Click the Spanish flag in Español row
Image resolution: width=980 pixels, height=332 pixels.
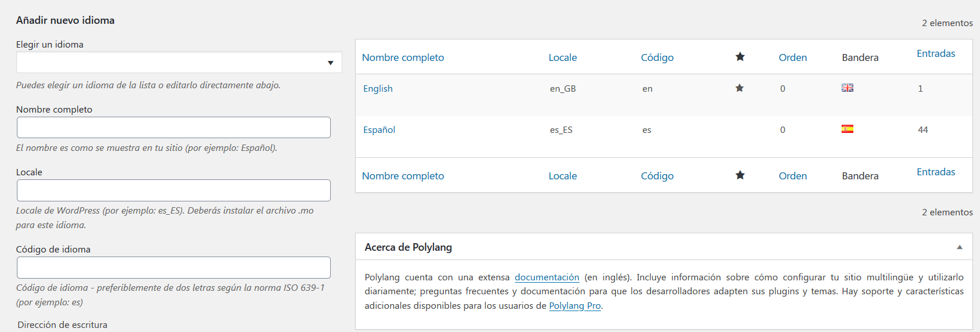pyautogui.click(x=847, y=129)
